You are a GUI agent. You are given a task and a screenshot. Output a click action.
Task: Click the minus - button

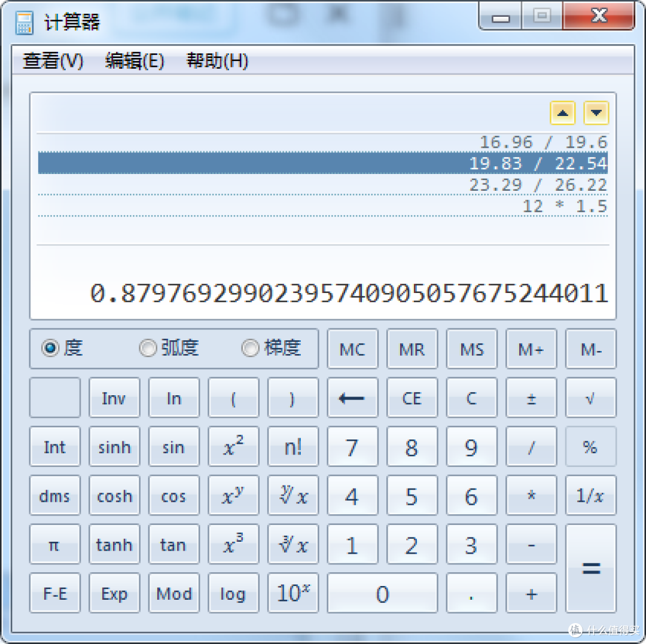pos(531,544)
